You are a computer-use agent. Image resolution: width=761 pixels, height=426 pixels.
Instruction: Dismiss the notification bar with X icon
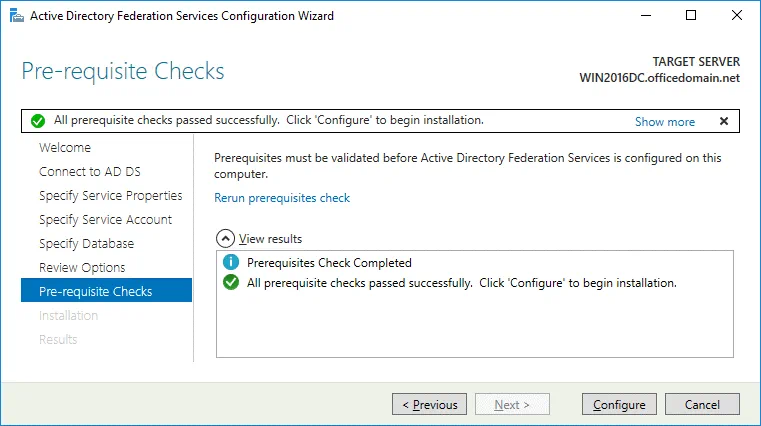724,121
